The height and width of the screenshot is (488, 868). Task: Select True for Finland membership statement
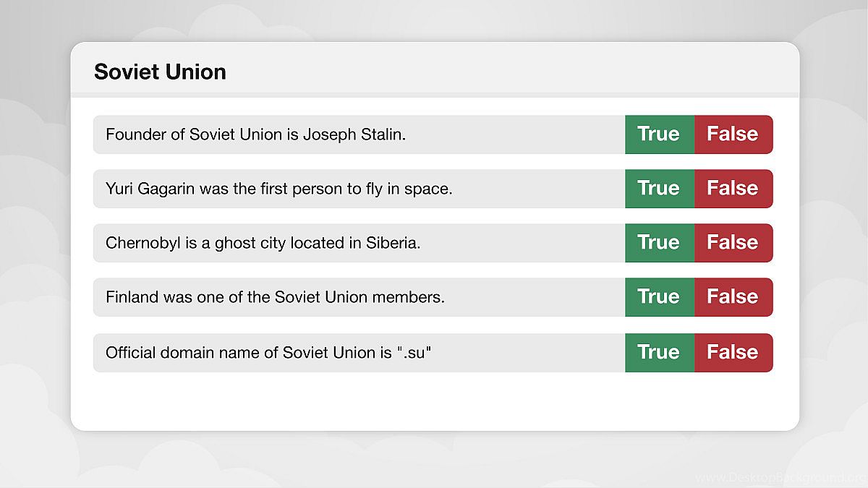coord(659,297)
